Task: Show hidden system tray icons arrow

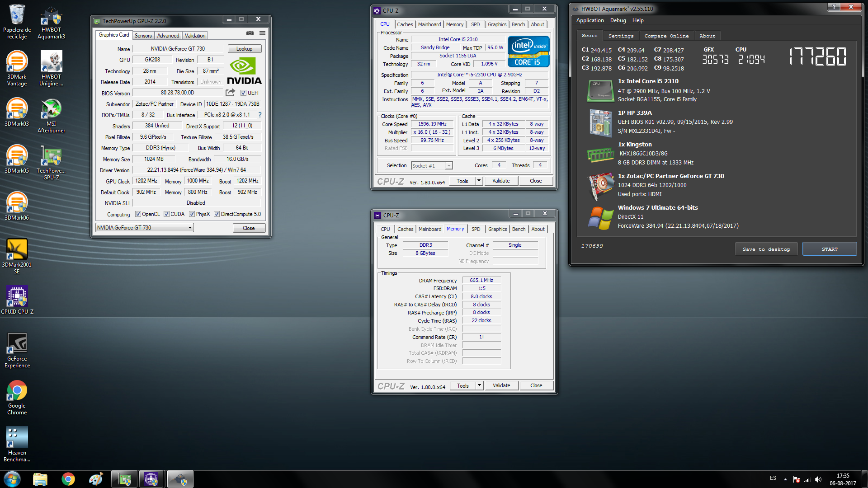Action: click(x=785, y=479)
